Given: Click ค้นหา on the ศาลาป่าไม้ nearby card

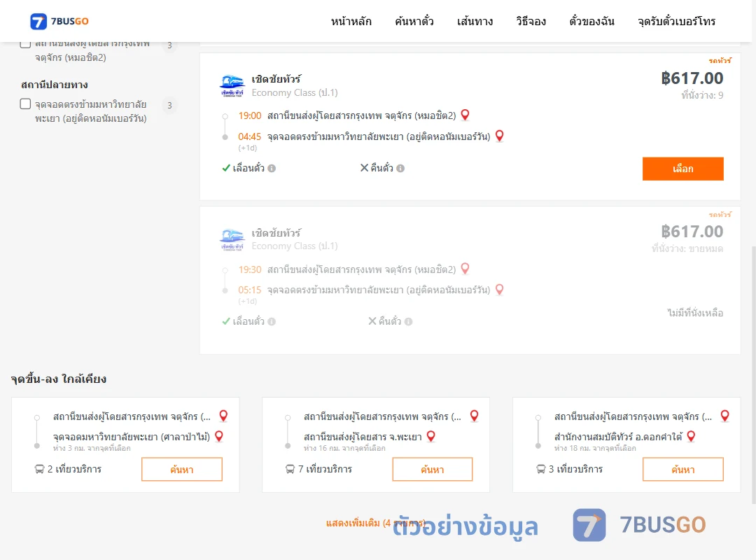Looking at the screenshot, I should (x=182, y=469).
